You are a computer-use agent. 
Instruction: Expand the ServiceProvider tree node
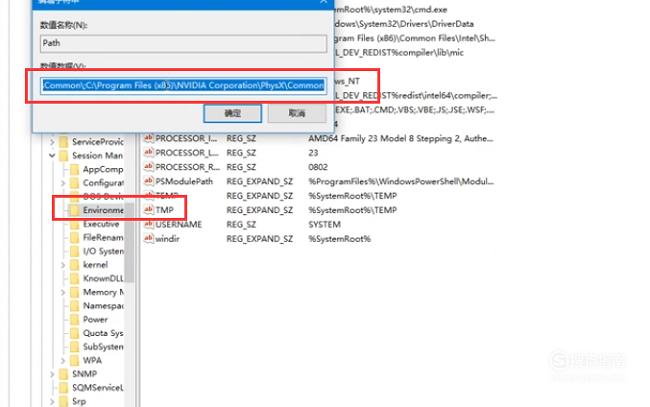(52, 142)
